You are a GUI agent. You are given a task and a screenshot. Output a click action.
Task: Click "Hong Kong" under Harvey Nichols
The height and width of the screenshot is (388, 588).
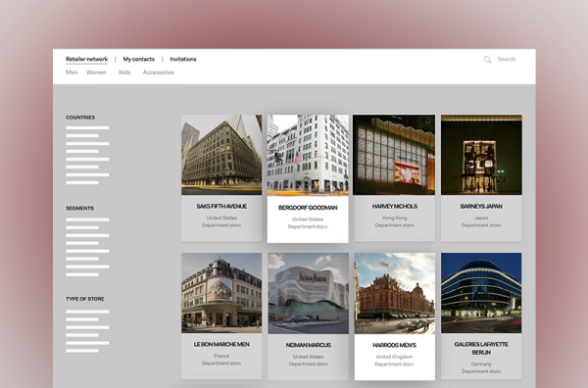click(395, 218)
